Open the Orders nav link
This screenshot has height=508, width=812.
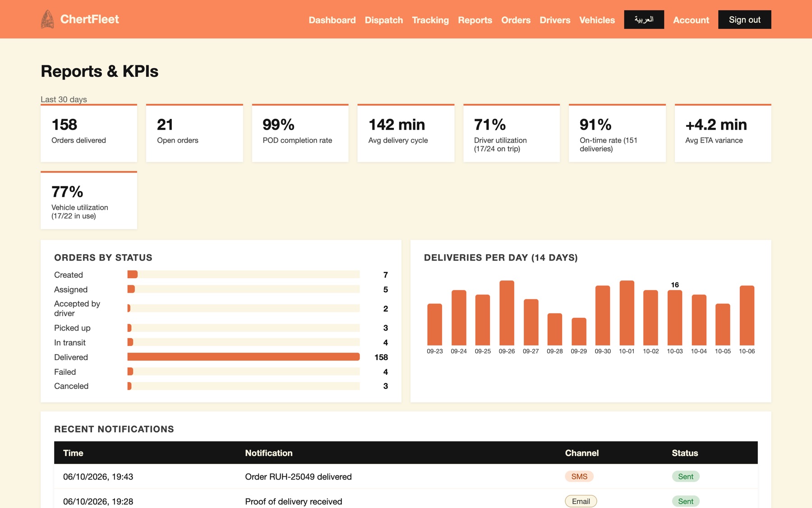(516, 20)
